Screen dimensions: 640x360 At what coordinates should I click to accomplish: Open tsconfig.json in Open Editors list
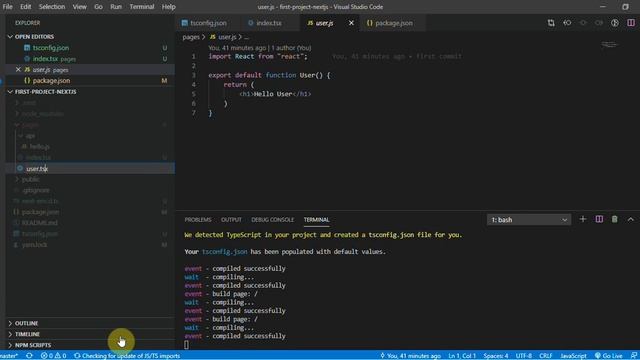[51, 48]
